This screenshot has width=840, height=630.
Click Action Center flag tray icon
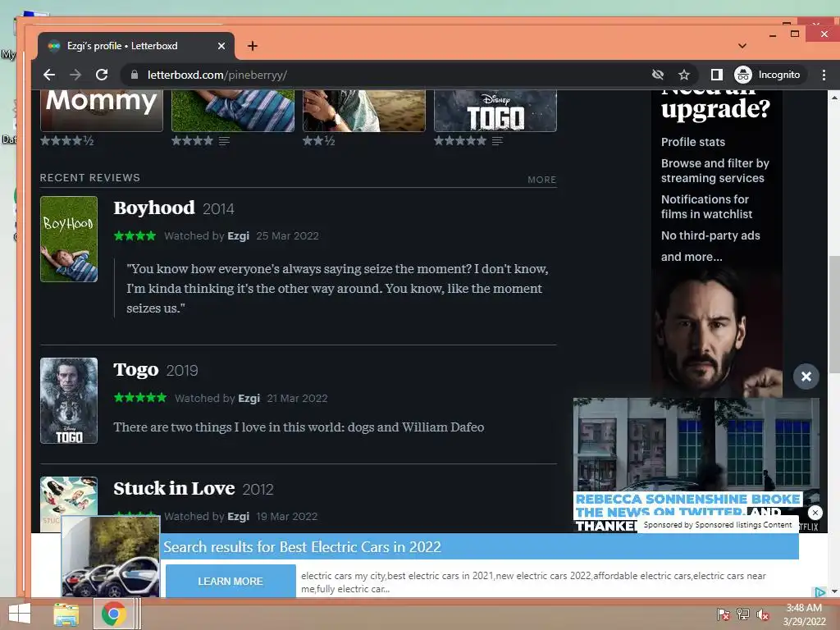tap(724, 614)
